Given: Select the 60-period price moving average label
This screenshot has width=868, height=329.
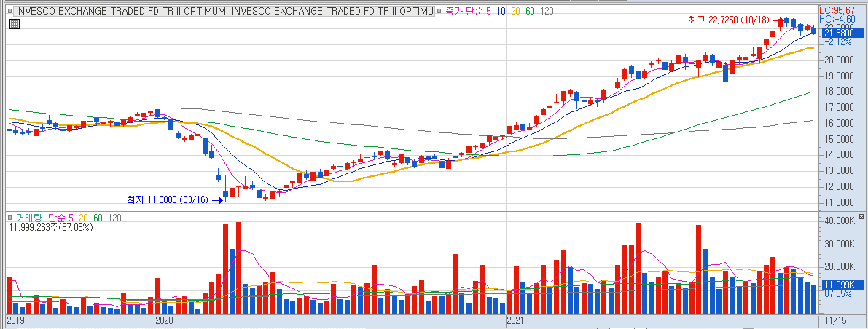Looking at the screenshot, I should [531, 11].
